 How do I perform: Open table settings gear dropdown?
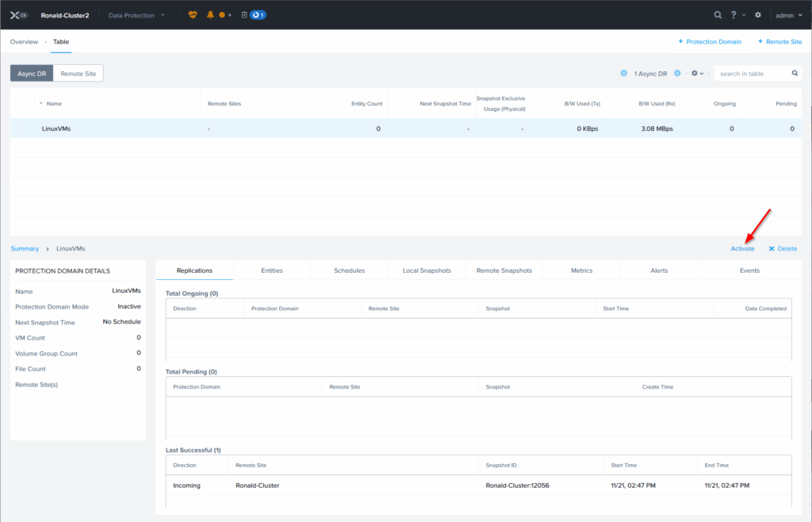(x=697, y=73)
